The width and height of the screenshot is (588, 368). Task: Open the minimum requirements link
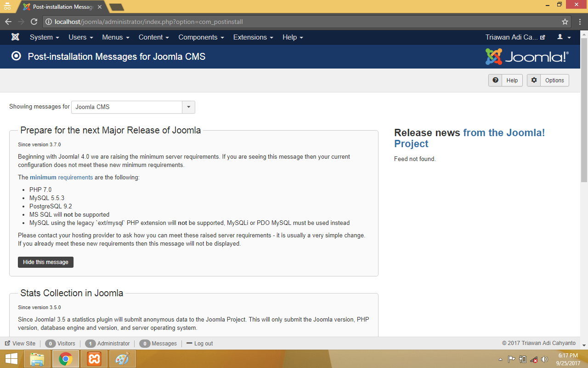pyautogui.click(x=62, y=177)
